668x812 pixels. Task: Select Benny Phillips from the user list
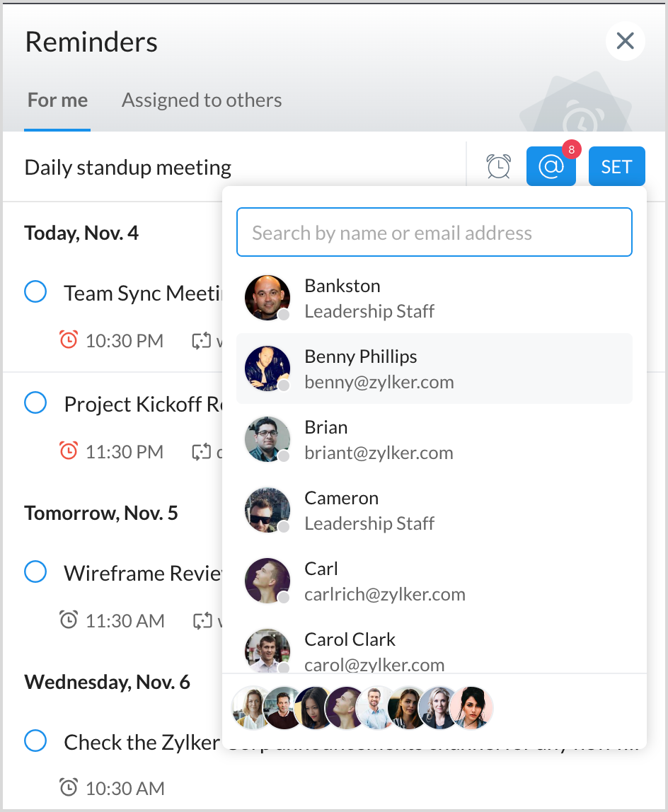(434, 369)
